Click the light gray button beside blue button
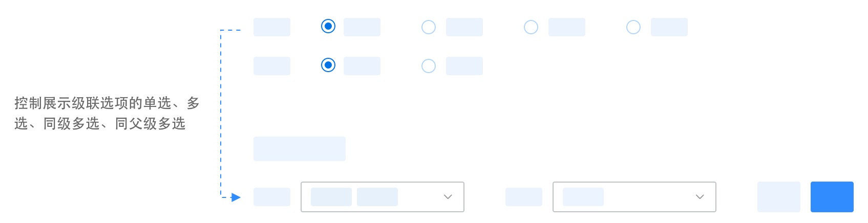The image size is (868, 223). (779, 197)
